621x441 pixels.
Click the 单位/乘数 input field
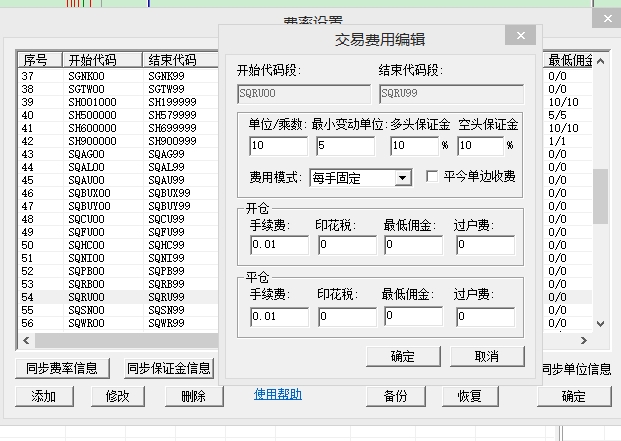[x=277, y=146]
